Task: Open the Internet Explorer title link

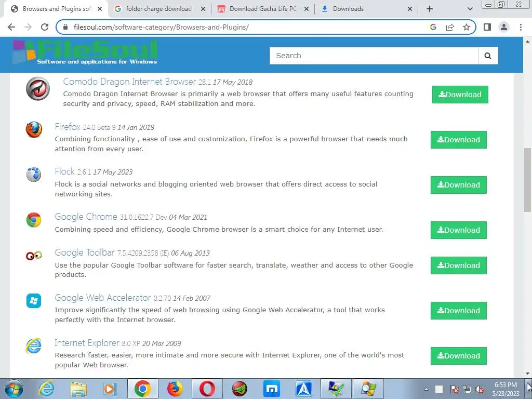Action: 87,343
